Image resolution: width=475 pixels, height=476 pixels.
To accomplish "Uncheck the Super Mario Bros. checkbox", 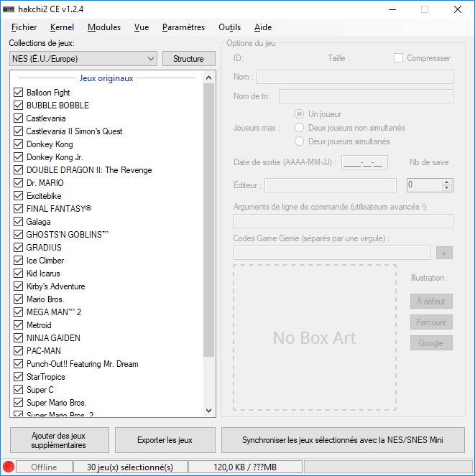I will [18, 403].
